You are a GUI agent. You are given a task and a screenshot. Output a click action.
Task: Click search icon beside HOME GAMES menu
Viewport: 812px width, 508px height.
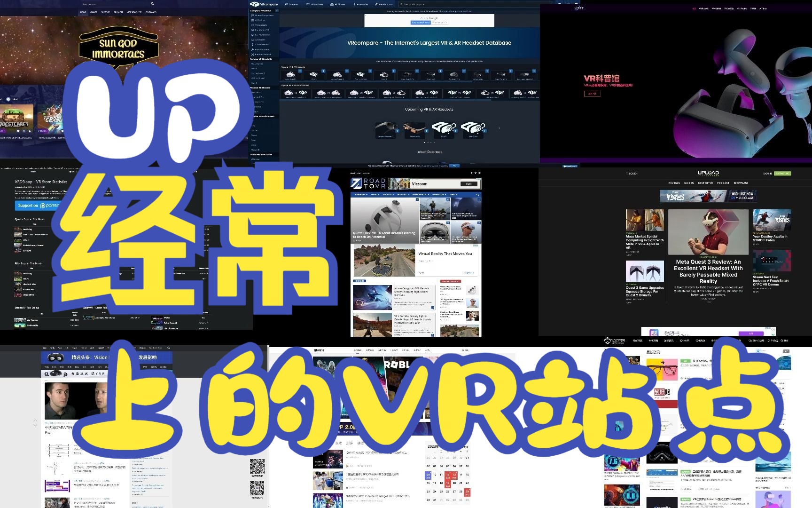pos(152,4)
